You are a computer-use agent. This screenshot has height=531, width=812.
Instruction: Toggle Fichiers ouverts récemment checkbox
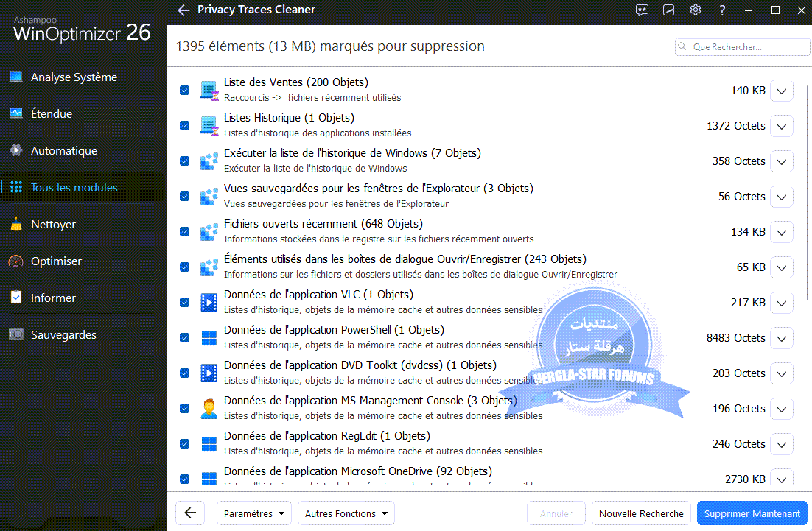184,231
